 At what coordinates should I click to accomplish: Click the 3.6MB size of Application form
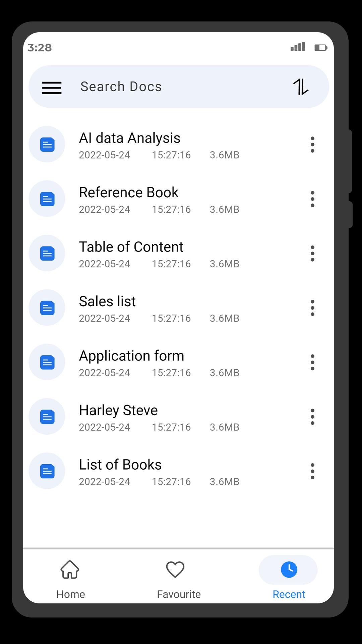tap(225, 373)
